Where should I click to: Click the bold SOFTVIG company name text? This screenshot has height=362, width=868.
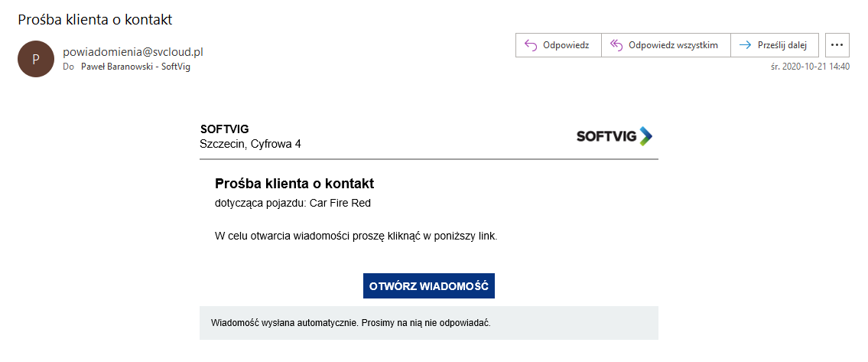pos(224,129)
